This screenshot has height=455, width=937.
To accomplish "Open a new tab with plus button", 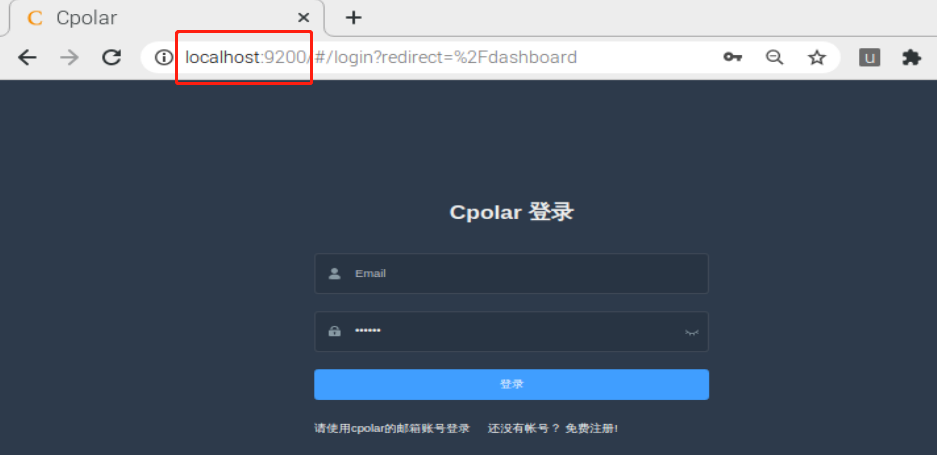I will (x=354, y=18).
